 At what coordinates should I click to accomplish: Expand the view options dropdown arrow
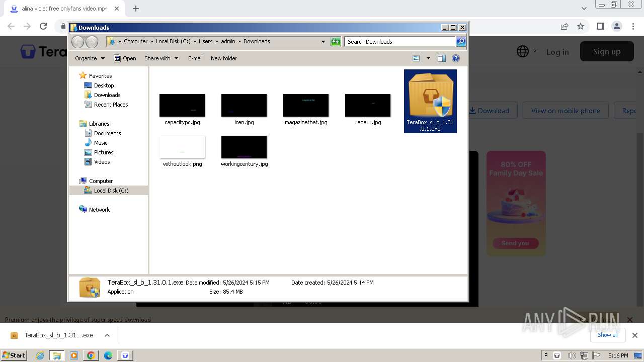point(428,58)
